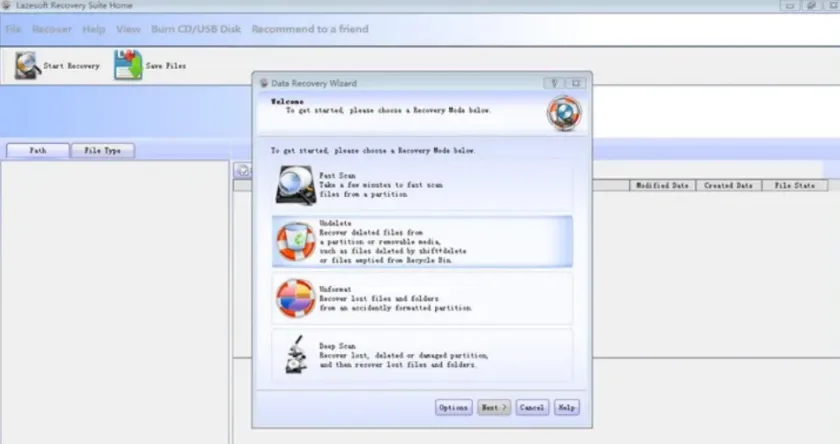840x444 pixels.
Task: Click Recommend to a friend menu item
Action: pos(310,29)
